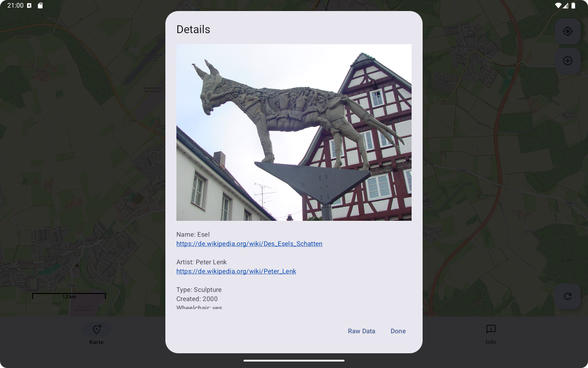588x368 pixels.
Task: Open the Info tab
Action: pos(491,334)
